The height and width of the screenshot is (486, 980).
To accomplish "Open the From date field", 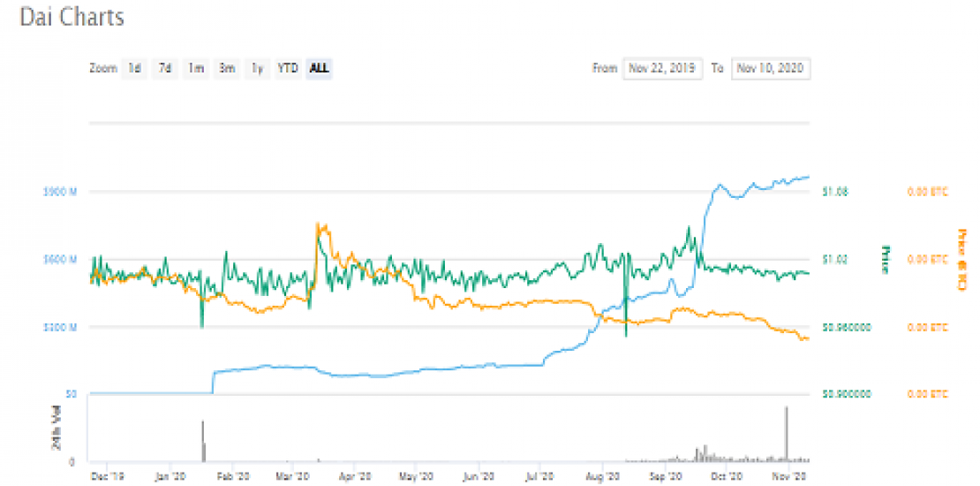I will [662, 68].
